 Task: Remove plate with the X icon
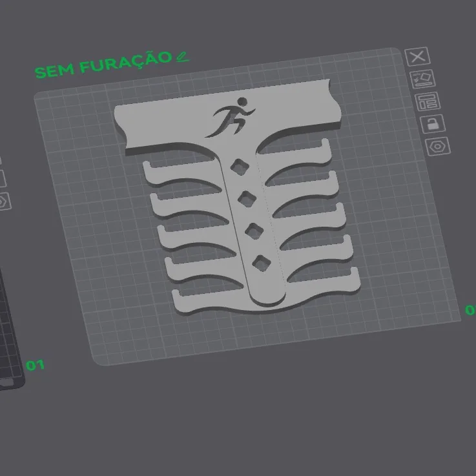[418, 56]
